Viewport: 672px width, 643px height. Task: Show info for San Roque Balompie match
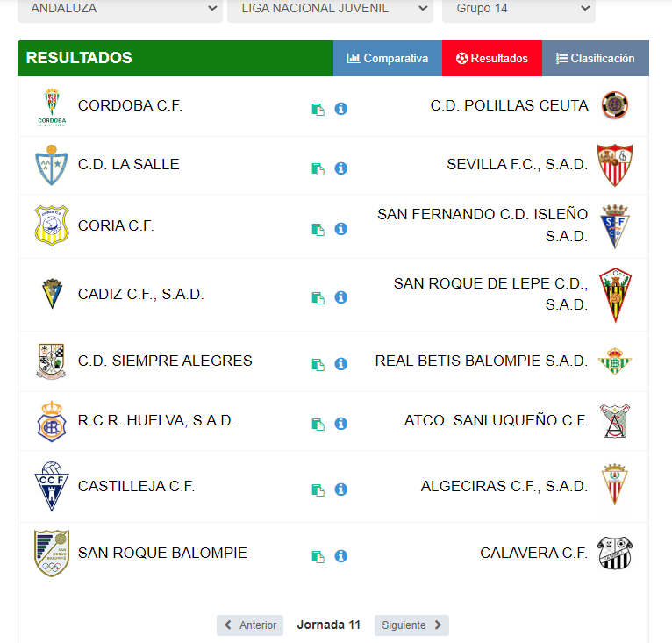(x=341, y=556)
